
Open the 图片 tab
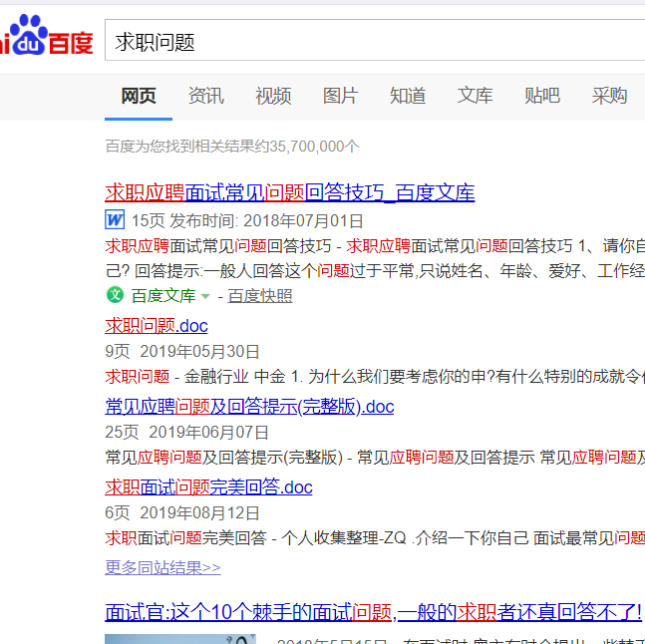340,96
